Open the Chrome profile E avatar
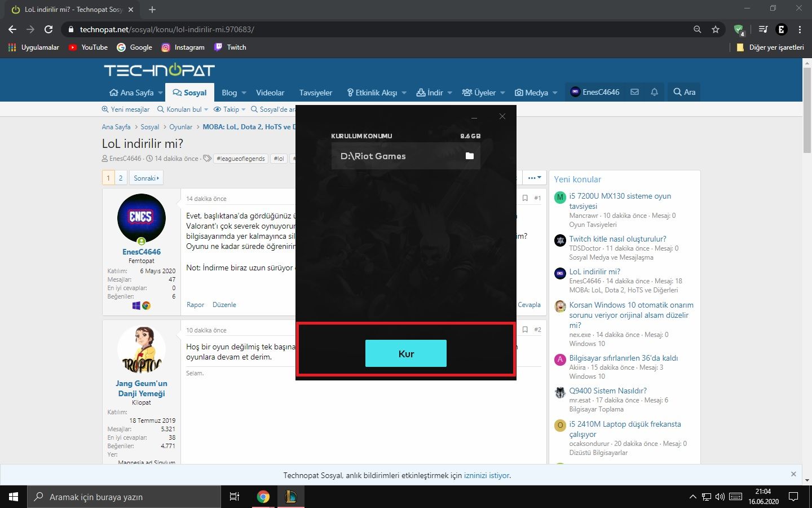 point(782,29)
